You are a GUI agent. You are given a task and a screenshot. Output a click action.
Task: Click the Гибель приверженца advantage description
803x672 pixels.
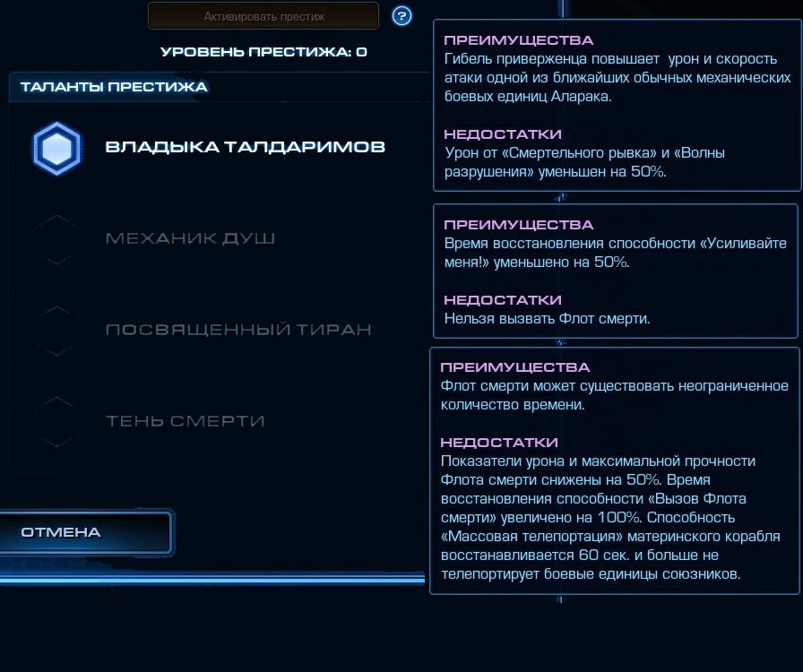[617, 77]
